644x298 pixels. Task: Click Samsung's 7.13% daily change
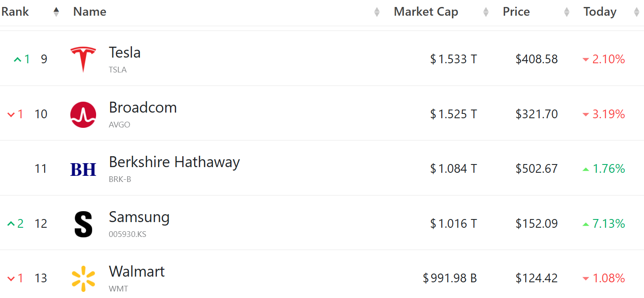tap(608, 224)
